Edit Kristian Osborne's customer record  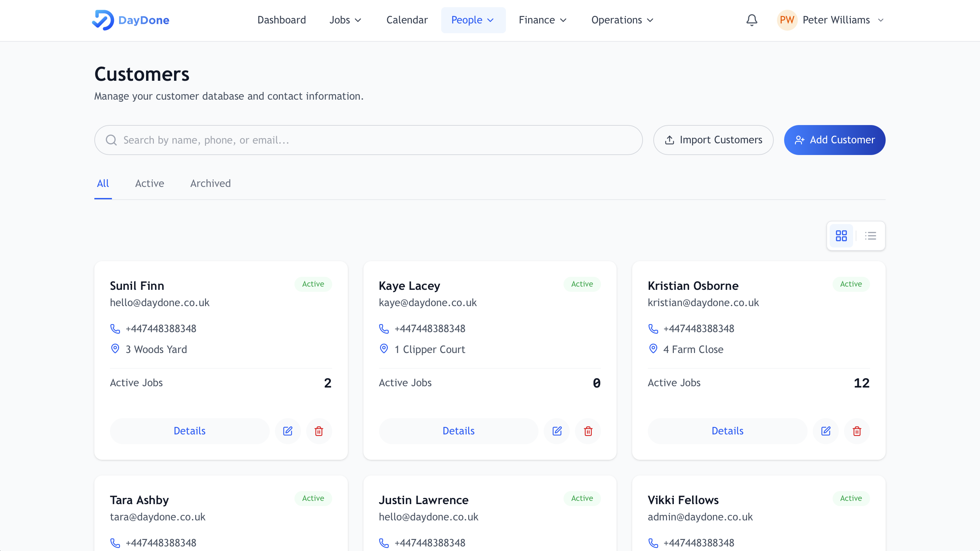click(x=826, y=431)
